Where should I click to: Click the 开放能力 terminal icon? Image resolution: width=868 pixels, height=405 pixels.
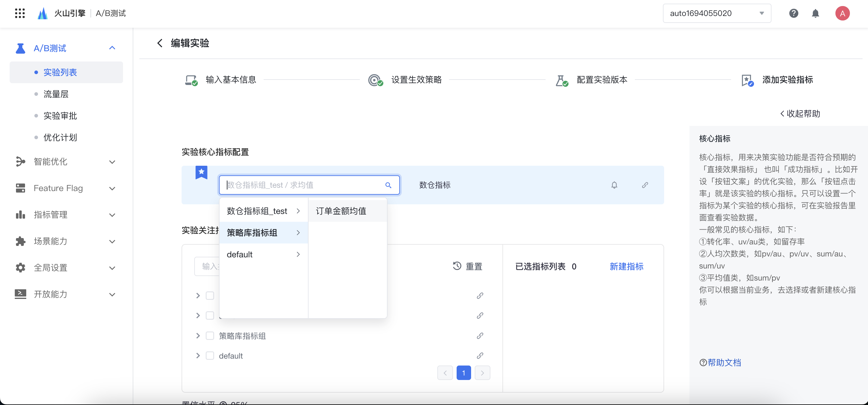(20, 294)
